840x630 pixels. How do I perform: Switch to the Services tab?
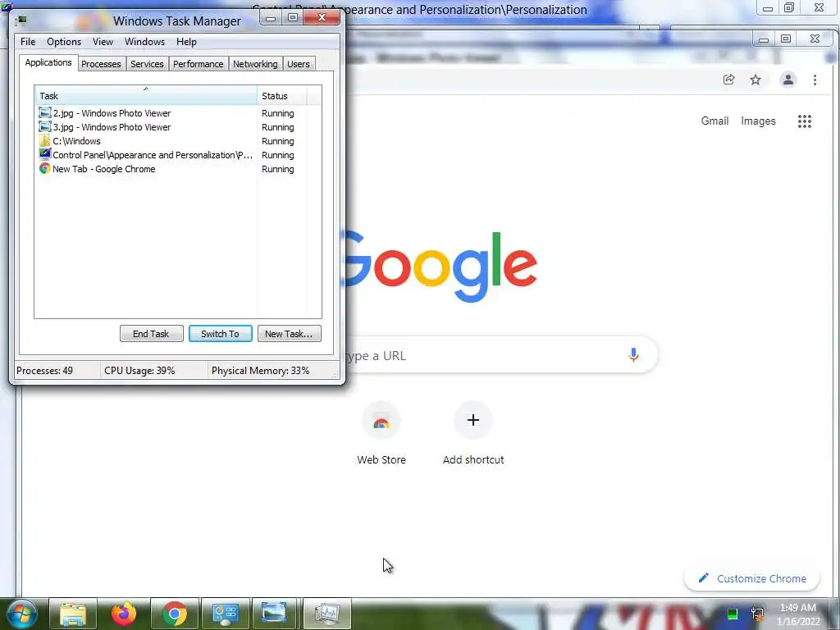click(x=147, y=64)
